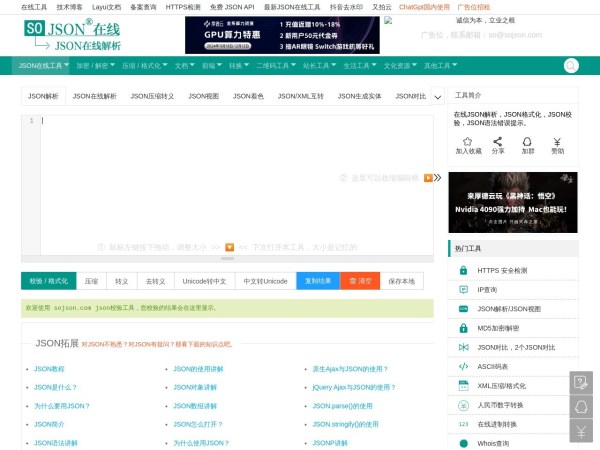Click the ASCII码表 code icon
This screenshot has width=600, height=450.
point(463,366)
